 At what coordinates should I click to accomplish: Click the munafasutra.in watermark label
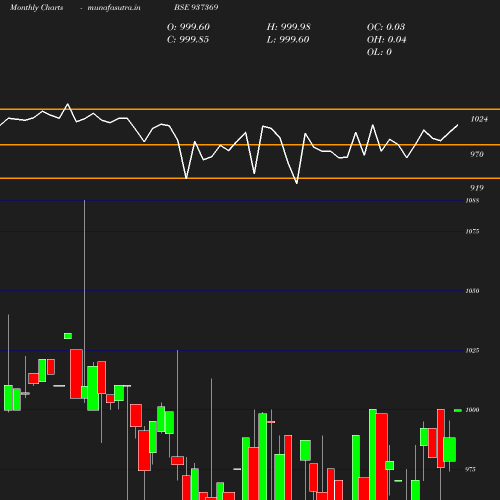point(114,7)
